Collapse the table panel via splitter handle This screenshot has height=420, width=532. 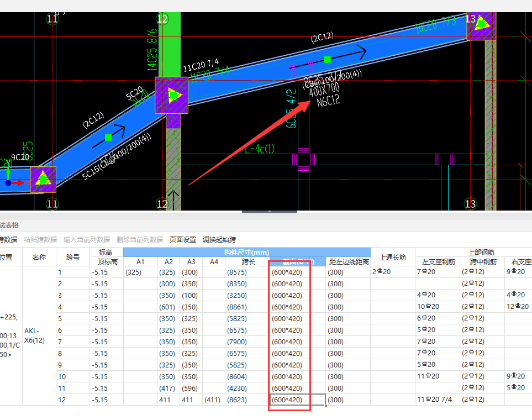tap(270, 212)
